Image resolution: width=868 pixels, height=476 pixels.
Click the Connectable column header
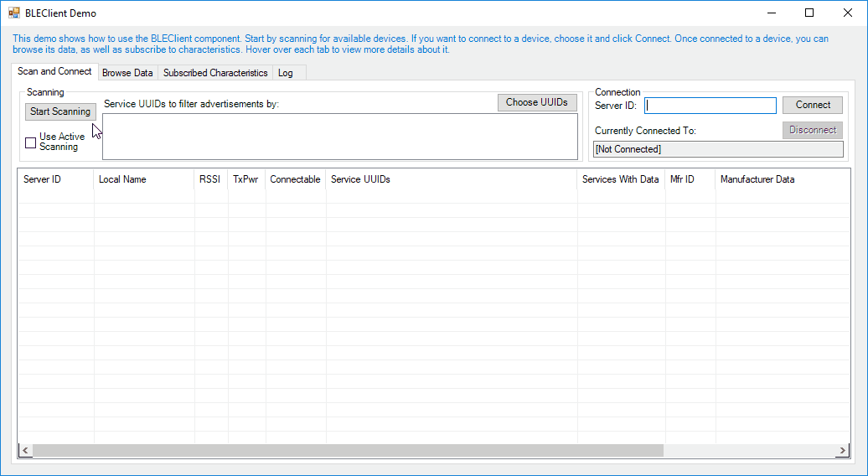point(296,179)
